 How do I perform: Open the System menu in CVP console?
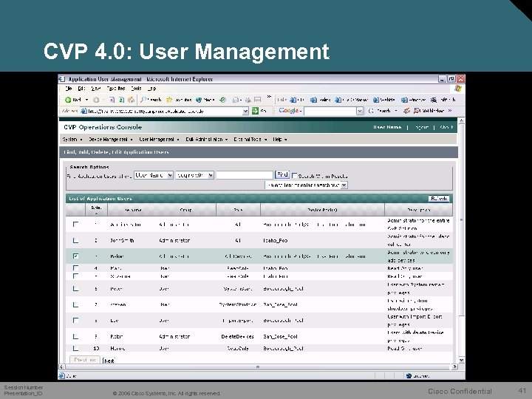click(x=72, y=139)
